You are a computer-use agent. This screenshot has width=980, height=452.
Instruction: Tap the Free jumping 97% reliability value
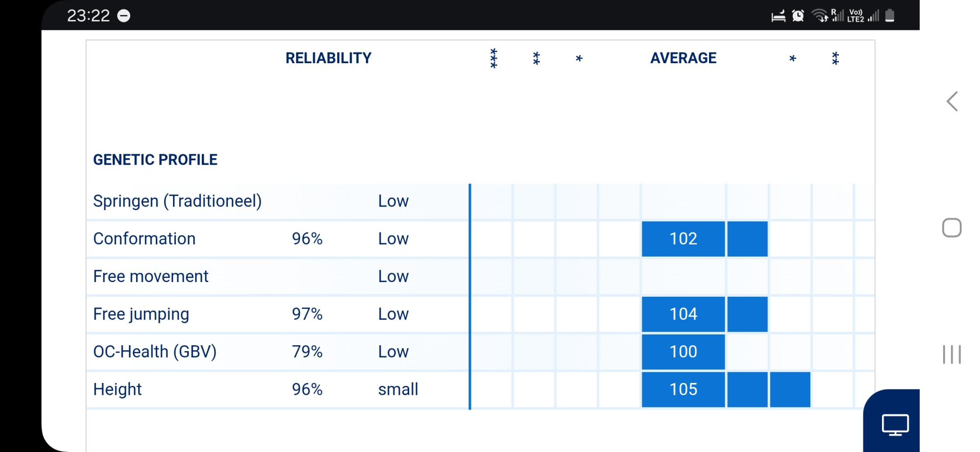[307, 314]
